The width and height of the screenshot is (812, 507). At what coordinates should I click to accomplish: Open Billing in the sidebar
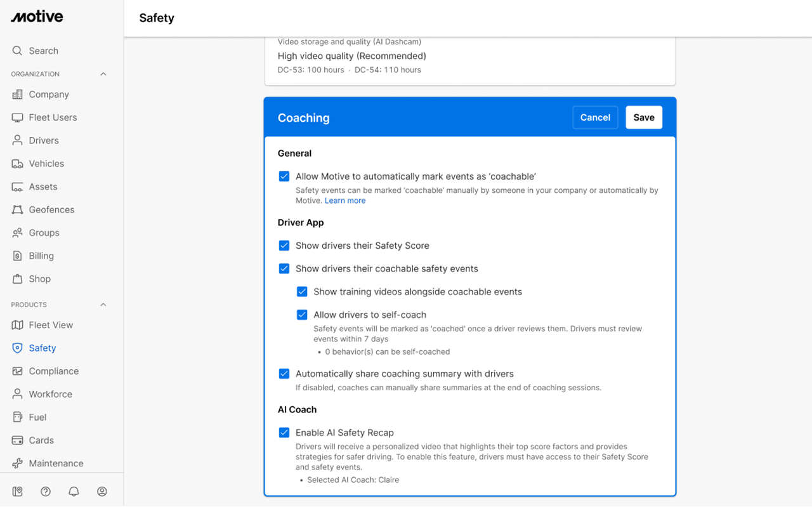41,256
